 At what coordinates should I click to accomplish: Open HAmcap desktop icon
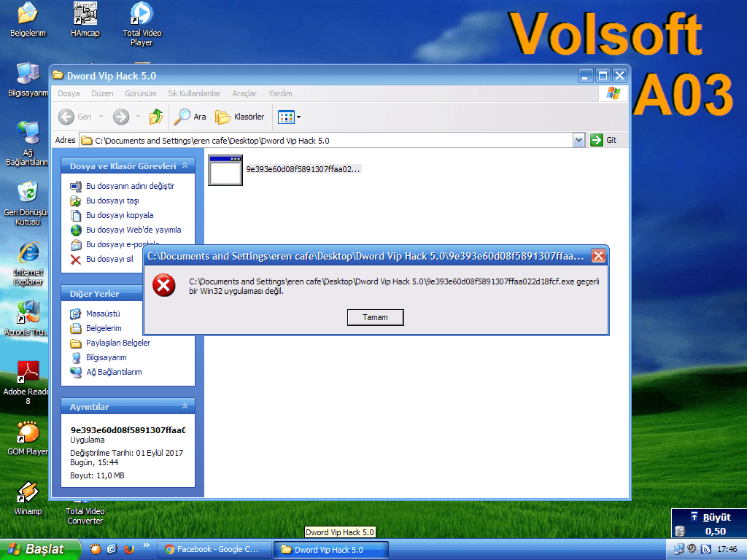click(x=85, y=20)
